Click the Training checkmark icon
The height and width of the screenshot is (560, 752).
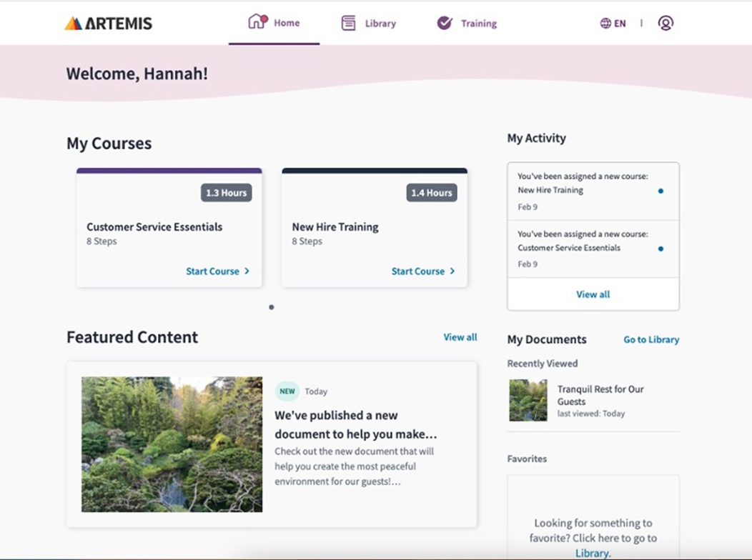(445, 24)
